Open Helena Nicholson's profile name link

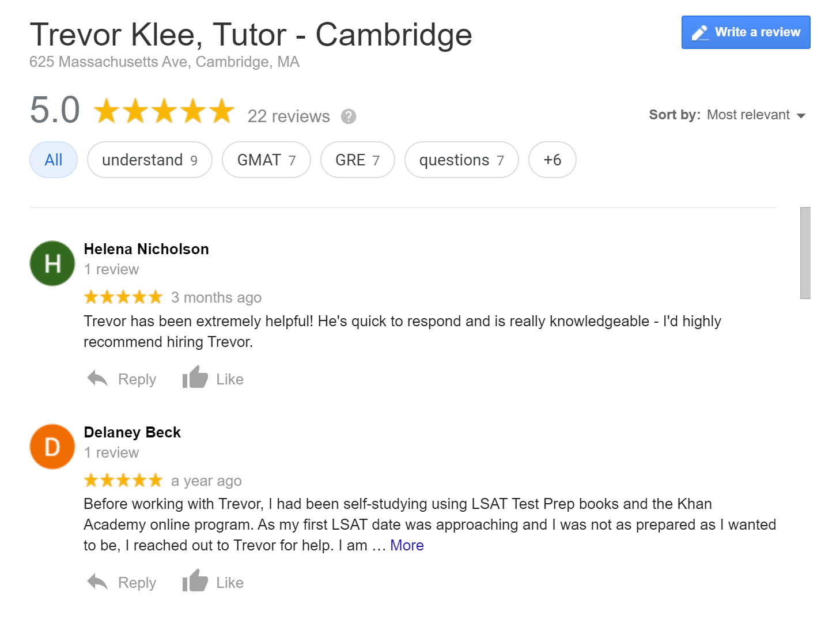point(146,249)
